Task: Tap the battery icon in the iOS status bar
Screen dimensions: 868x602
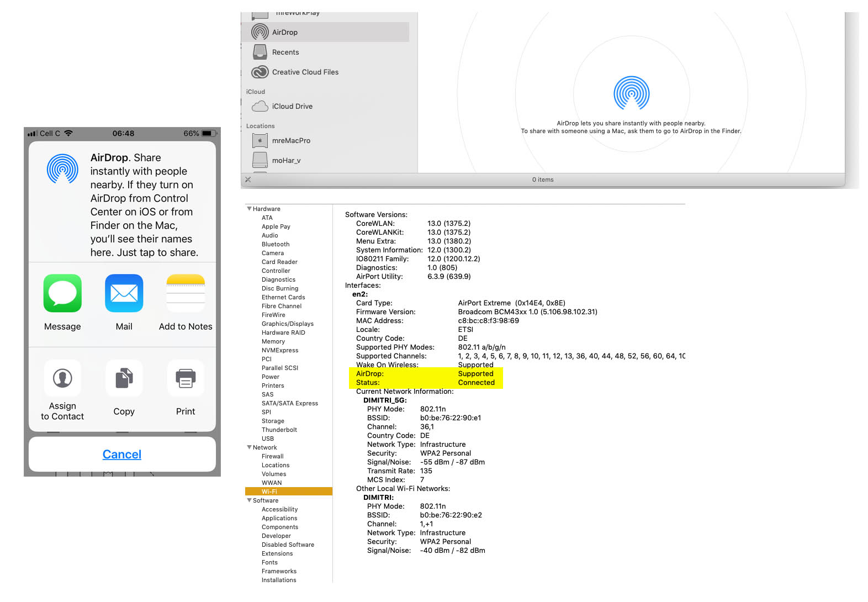Action: click(209, 133)
